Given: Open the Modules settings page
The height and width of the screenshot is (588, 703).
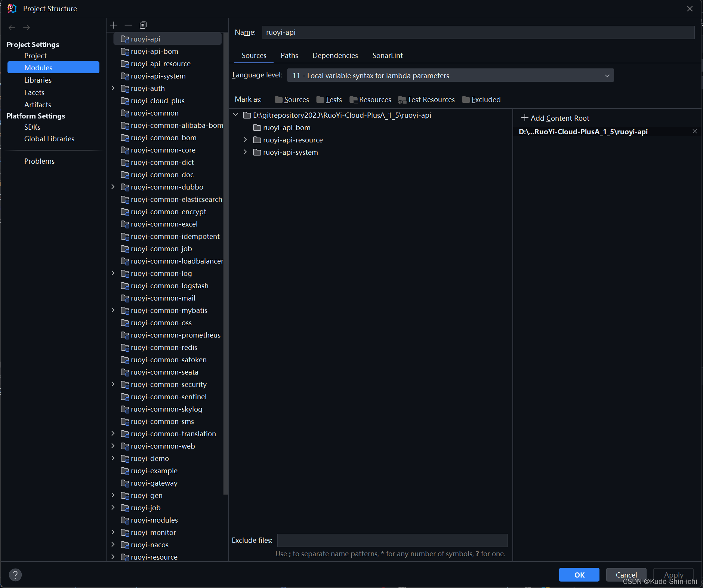Looking at the screenshot, I should tap(53, 67).
